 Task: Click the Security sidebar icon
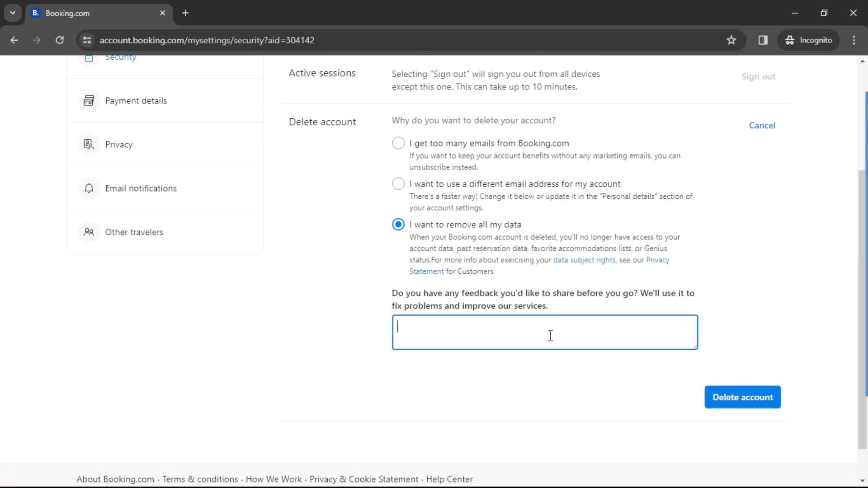tap(89, 56)
